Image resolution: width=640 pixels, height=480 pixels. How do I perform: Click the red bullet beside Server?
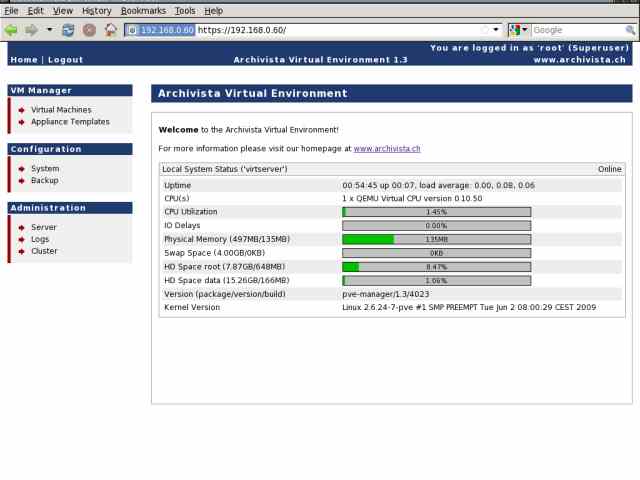click(22, 228)
